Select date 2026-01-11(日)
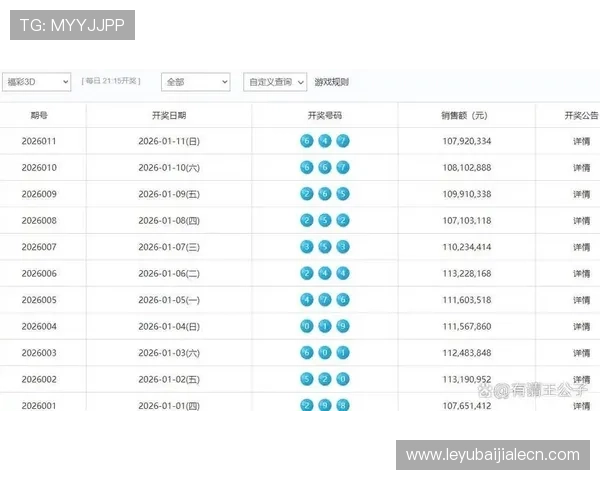The image size is (600, 480). pos(169,141)
